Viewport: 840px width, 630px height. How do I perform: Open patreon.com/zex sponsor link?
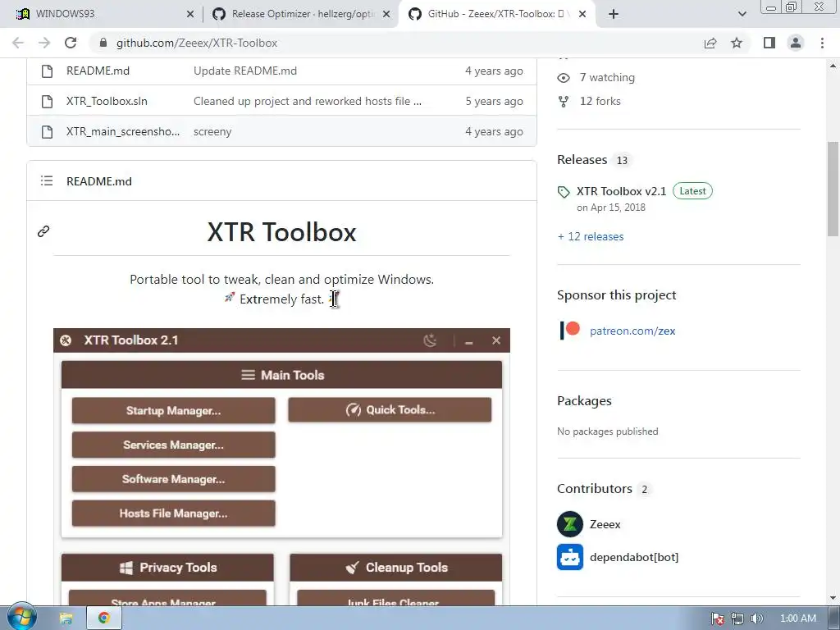632,331
